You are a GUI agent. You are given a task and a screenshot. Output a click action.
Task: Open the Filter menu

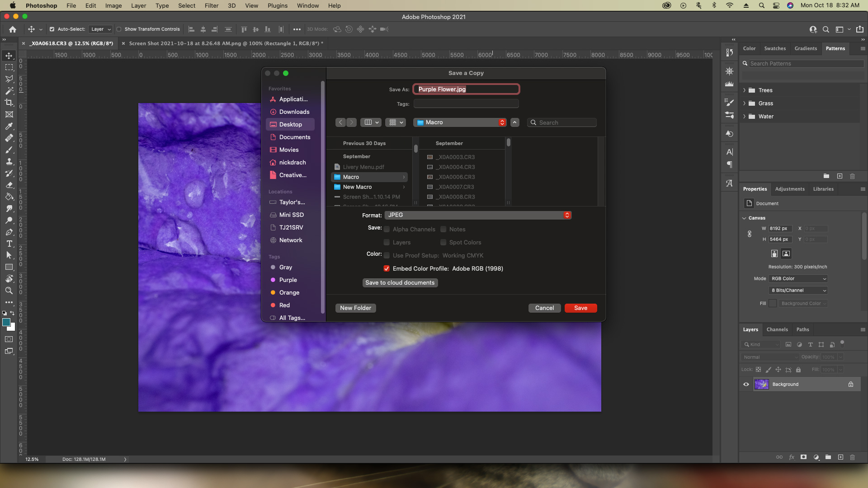(x=211, y=5)
